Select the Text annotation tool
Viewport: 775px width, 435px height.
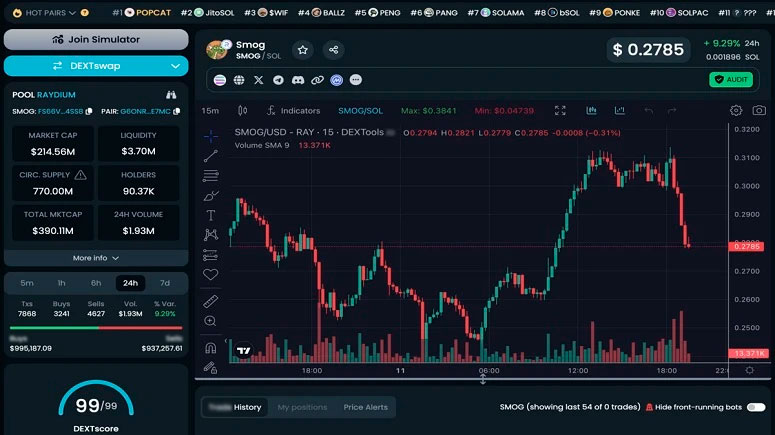click(211, 215)
